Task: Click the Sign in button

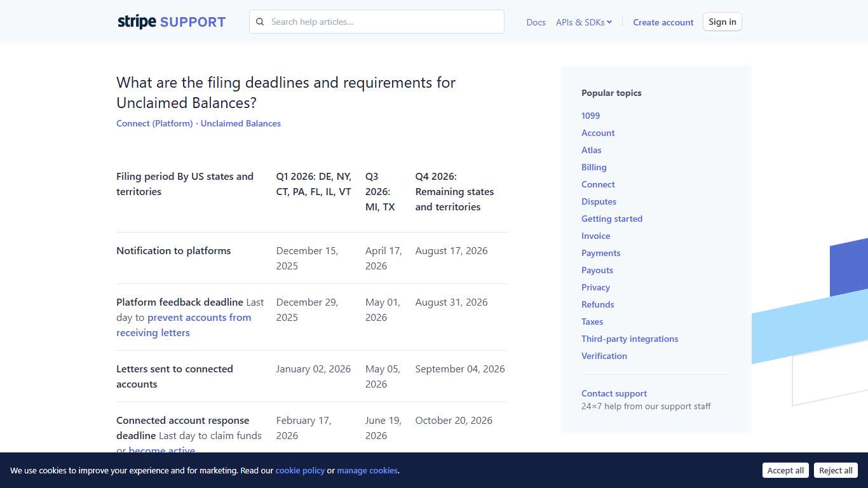Action: (722, 21)
